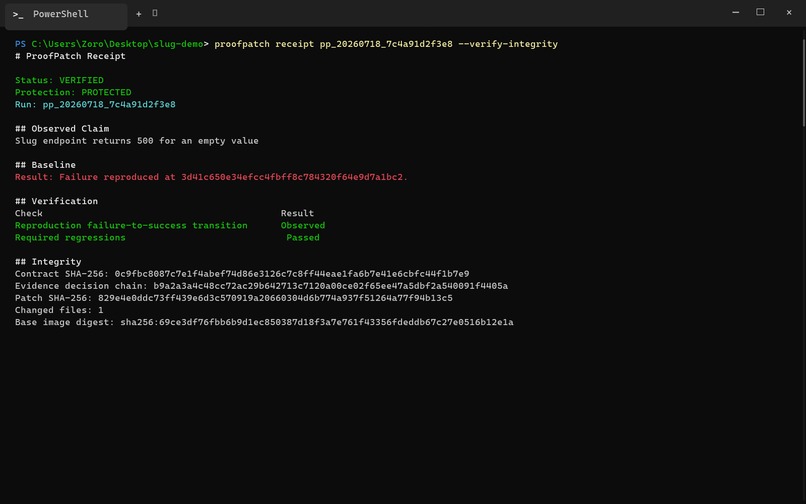Click the red 'Result: Failure reproduced' line
The image size is (806, 504).
(211, 177)
